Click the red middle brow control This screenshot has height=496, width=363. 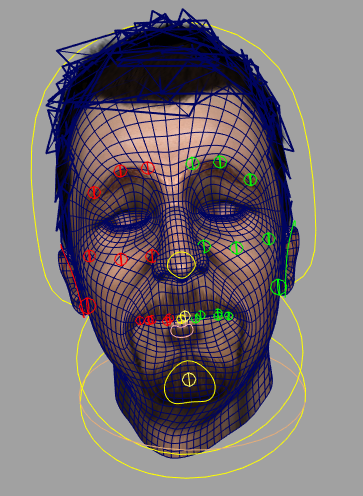120,171
